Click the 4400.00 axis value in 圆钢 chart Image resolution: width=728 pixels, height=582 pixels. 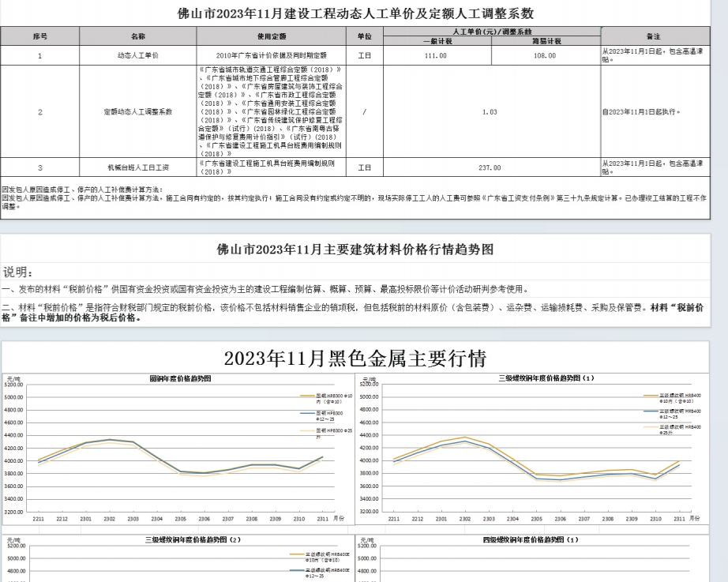coord(13,435)
